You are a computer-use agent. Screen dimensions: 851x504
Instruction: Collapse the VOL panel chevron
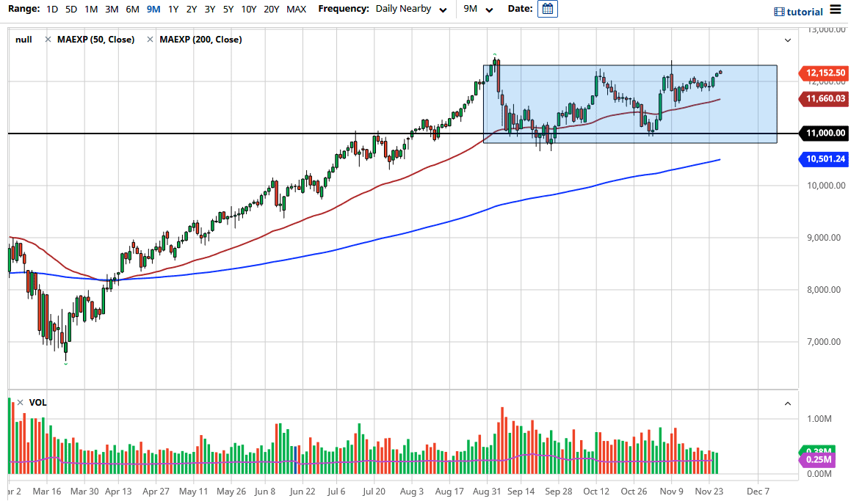coord(787,403)
